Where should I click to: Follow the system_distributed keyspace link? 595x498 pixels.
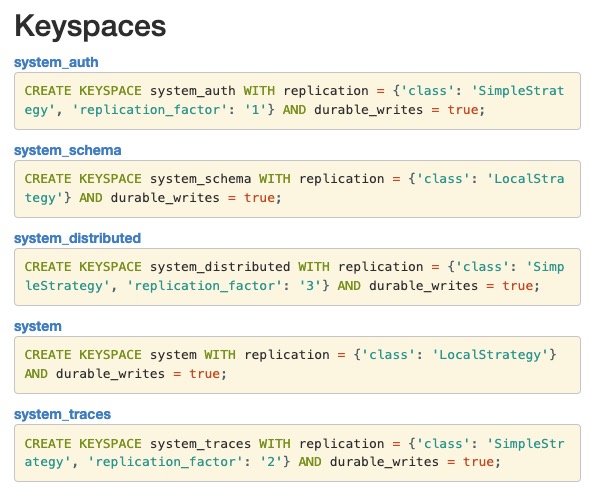pos(77,238)
